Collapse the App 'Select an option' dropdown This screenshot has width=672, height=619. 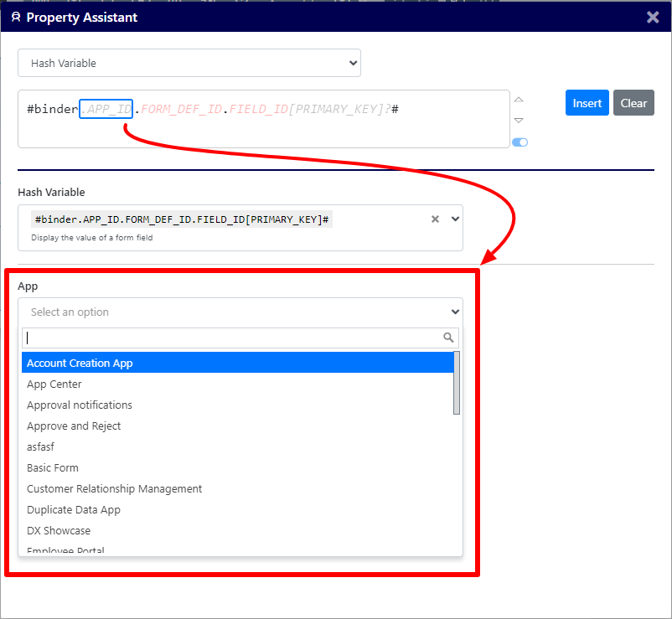(x=455, y=312)
